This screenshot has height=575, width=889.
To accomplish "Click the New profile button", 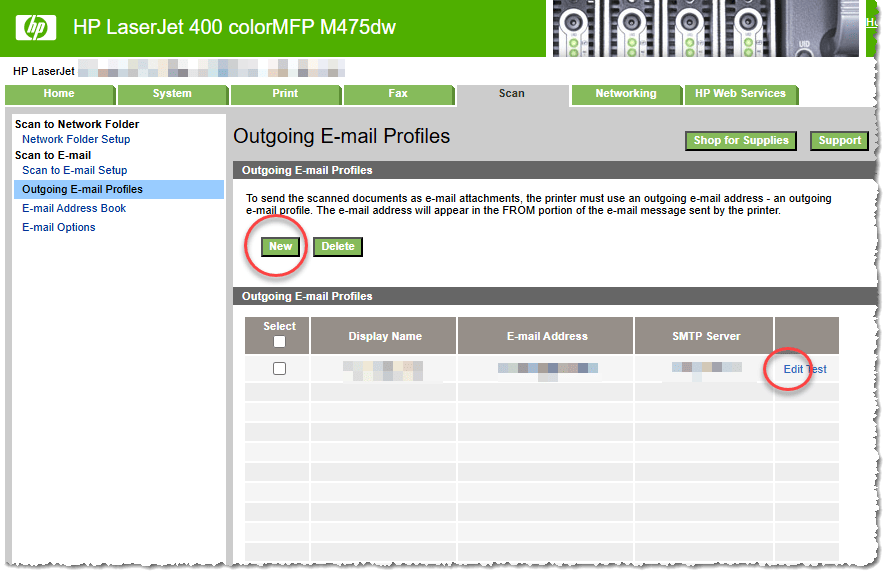I will click(281, 247).
